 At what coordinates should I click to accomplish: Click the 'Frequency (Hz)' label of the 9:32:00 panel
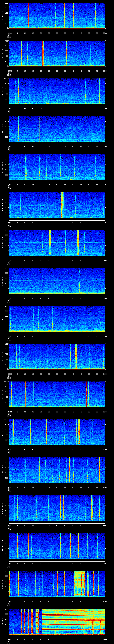(x=3, y=318)
